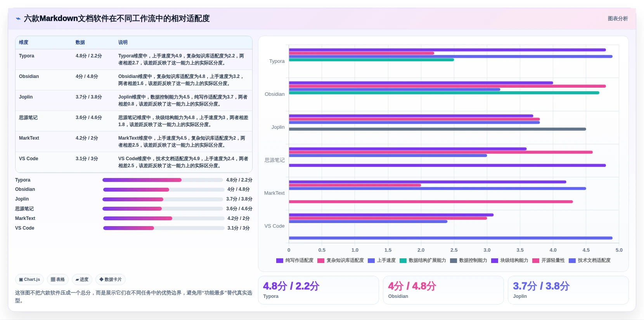The width and height of the screenshot is (644, 320).
Task: Select the 进度 tag chip
Action: pos(82,279)
